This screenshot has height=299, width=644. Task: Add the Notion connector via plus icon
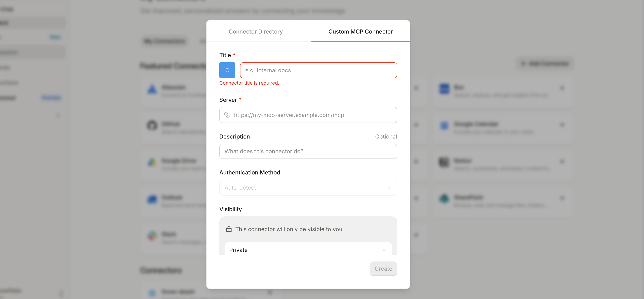point(562,162)
